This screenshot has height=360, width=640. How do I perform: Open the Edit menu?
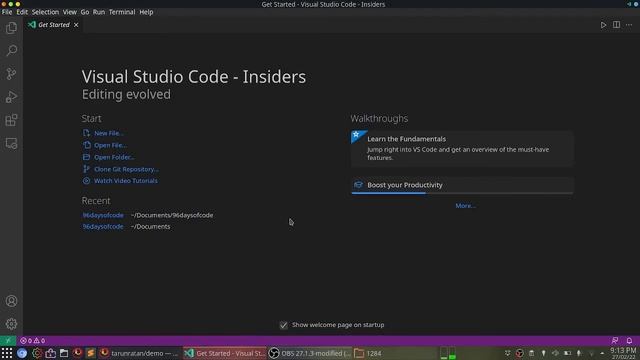point(22,12)
